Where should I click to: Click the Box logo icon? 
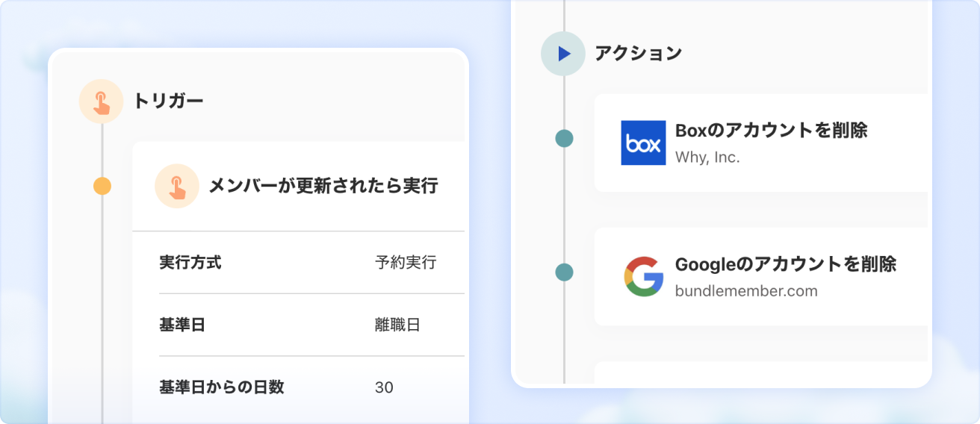643,143
